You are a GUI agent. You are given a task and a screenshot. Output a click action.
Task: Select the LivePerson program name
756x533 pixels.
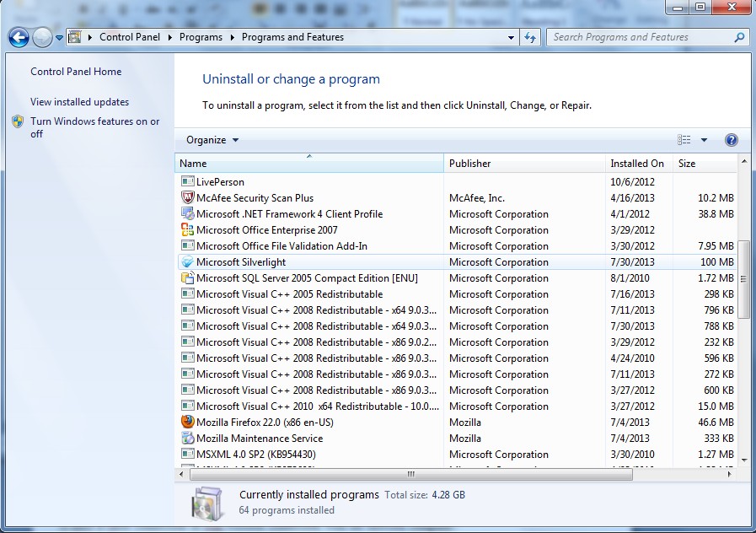tap(220, 182)
